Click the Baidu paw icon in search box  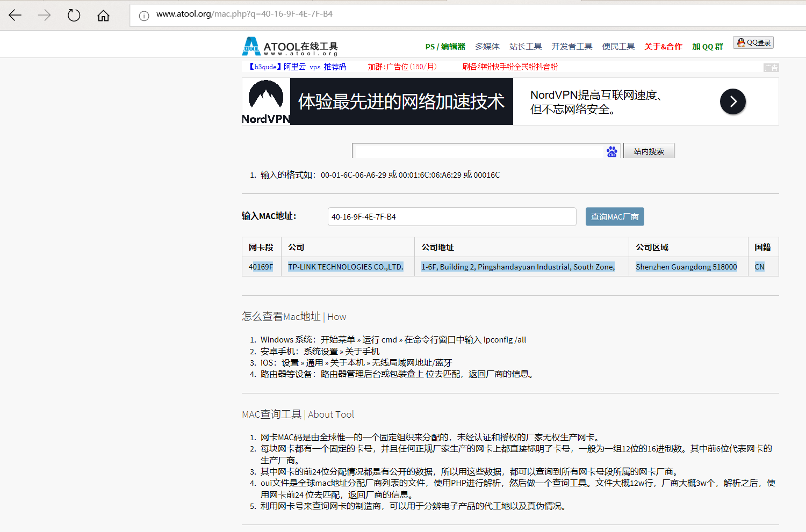point(611,151)
